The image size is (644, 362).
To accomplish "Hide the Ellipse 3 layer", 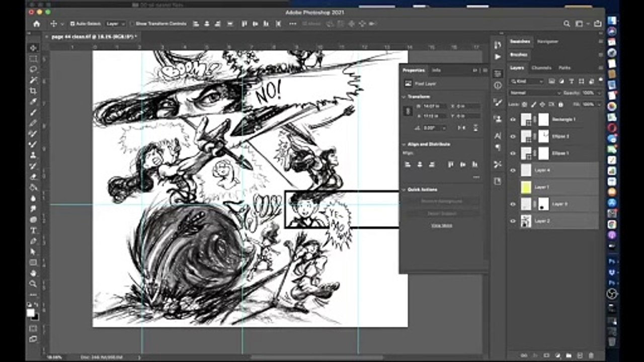I will click(x=513, y=136).
